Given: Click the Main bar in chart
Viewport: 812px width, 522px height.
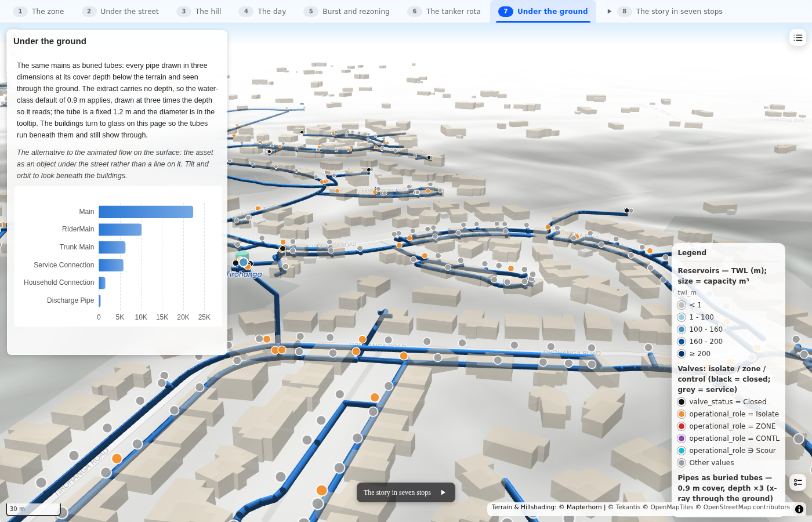Looking at the screenshot, I should 146,212.
